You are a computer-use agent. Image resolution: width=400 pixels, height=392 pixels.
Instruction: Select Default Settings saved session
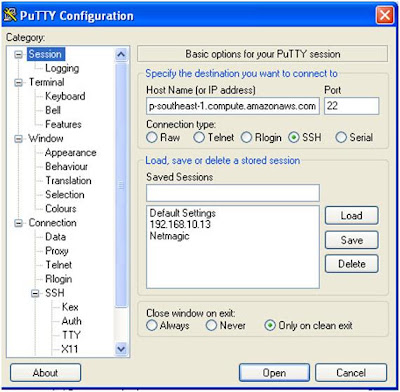point(183,213)
